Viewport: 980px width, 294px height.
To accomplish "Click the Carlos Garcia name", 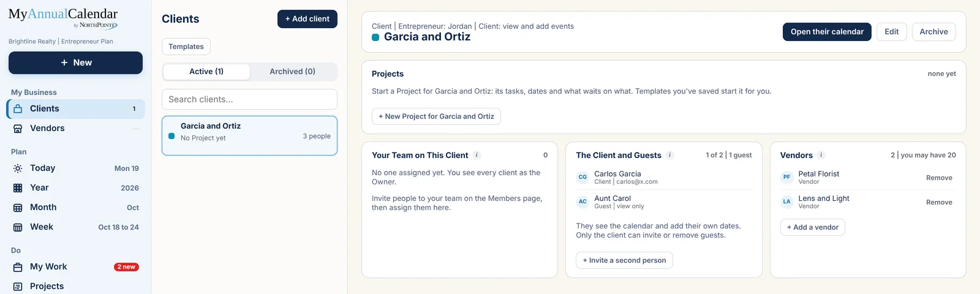I will 617,174.
